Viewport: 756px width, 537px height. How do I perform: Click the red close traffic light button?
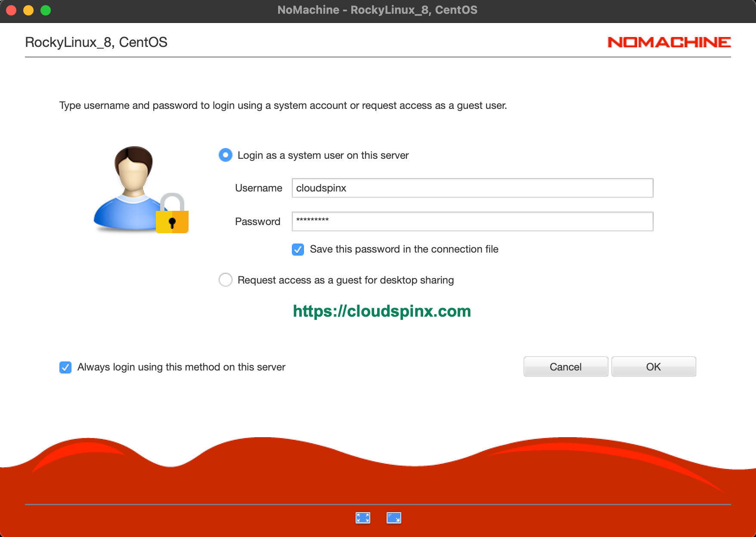click(11, 10)
